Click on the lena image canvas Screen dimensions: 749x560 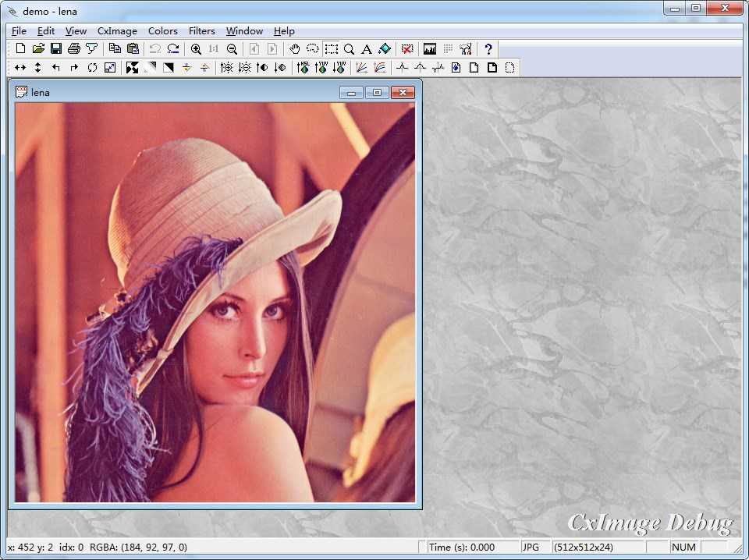tap(215, 303)
